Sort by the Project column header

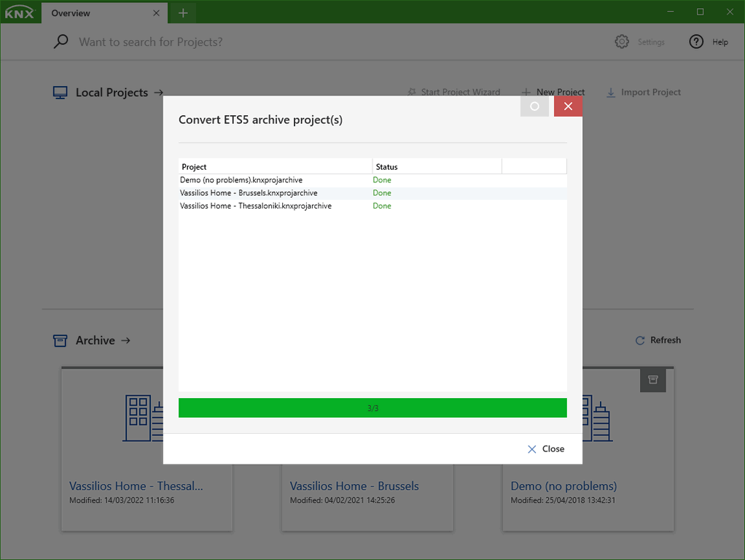point(275,166)
